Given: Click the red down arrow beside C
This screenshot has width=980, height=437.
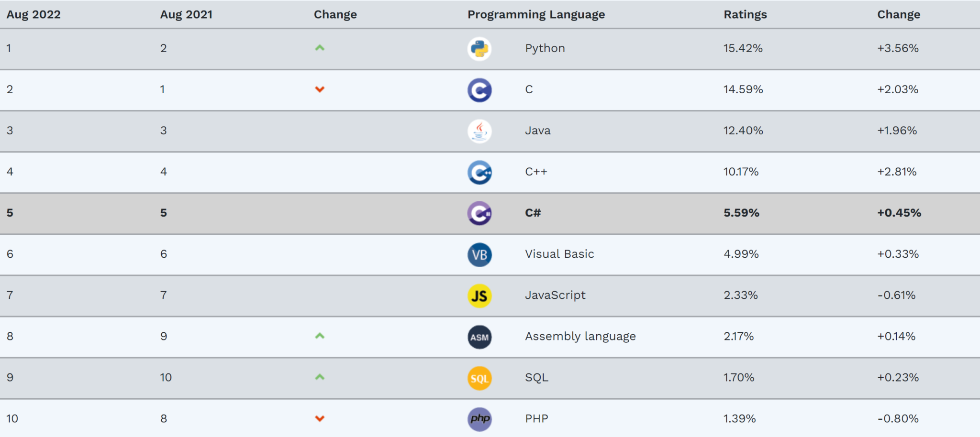Looking at the screenshot, I should (x=320, y=89).
